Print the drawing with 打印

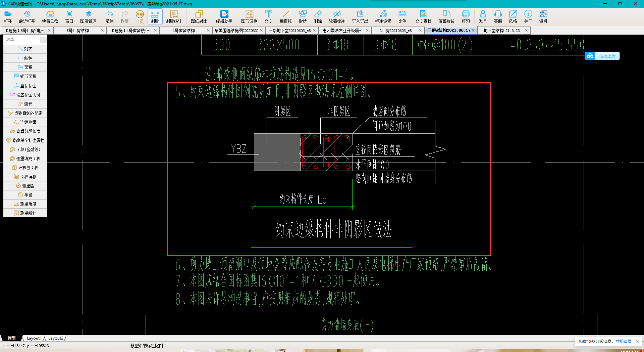point(466,16)
